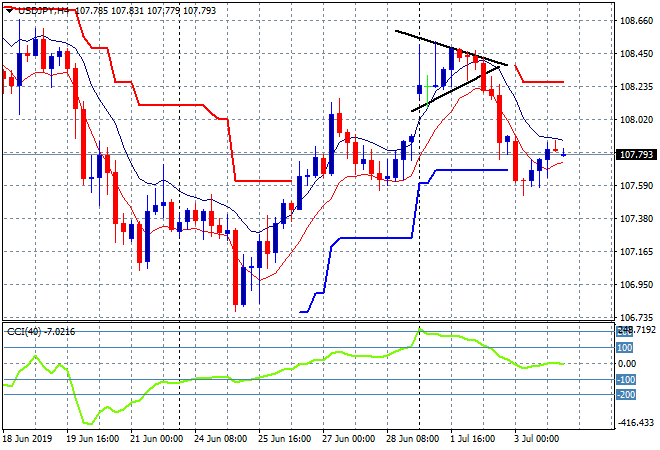The width and height of the screenshot is (660, 450).
Task: Click the 108.450 price axis label
Action: pyautogui.click(x=636, y=54)
